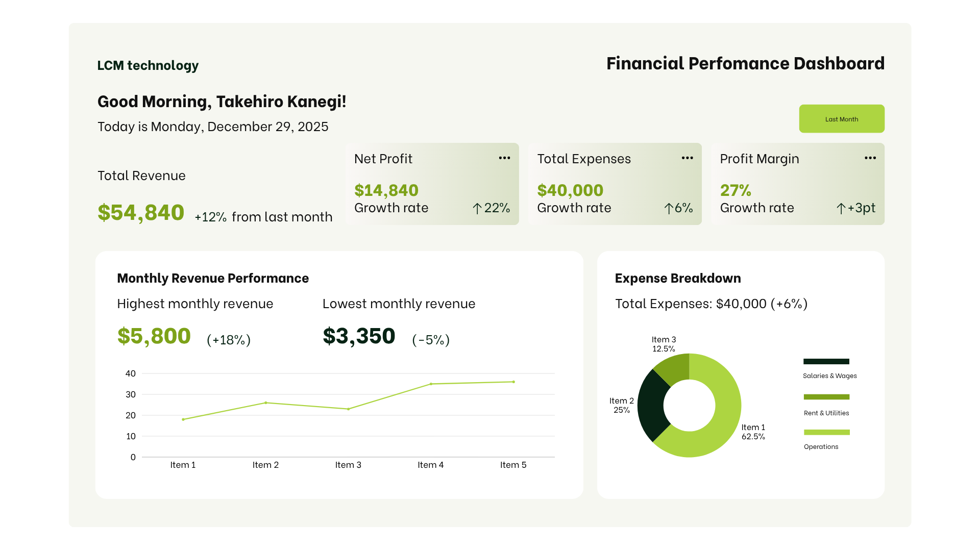The image size is (980, 551).
Task: Click the Total Expenses growth up arrow
Action: (669, 208)
